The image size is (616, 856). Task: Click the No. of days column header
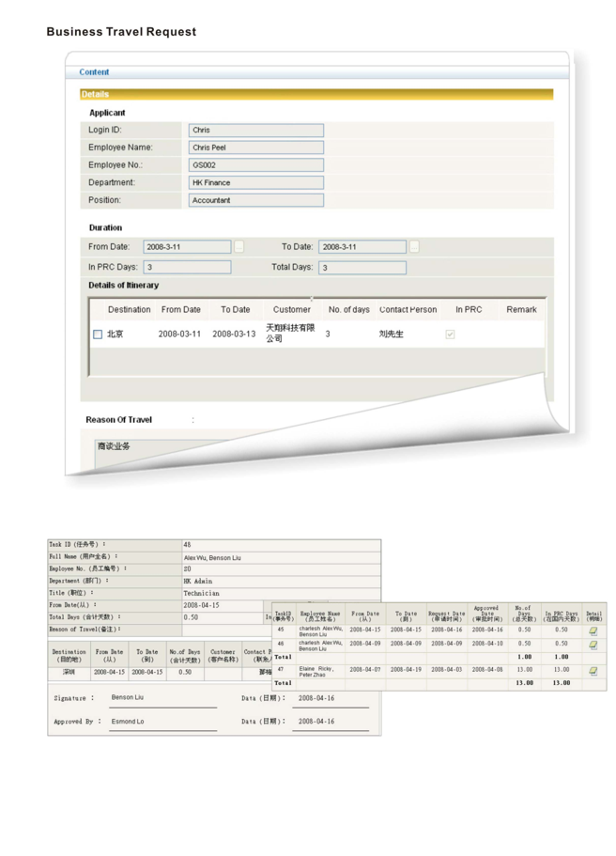tap(349, 309)
